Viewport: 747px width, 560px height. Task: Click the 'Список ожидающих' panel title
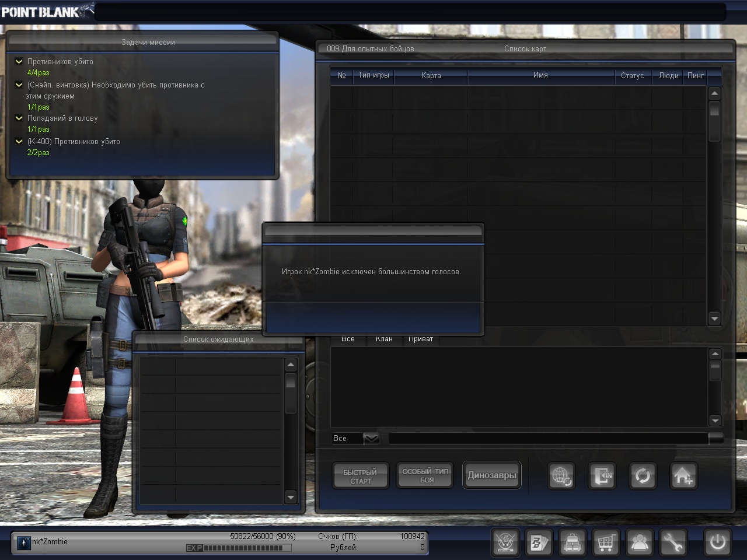click(x=218, y=339)
